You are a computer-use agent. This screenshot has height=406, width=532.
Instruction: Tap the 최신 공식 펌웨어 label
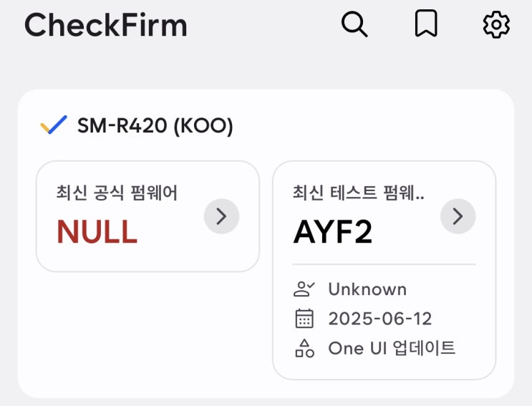coord(117,192)
